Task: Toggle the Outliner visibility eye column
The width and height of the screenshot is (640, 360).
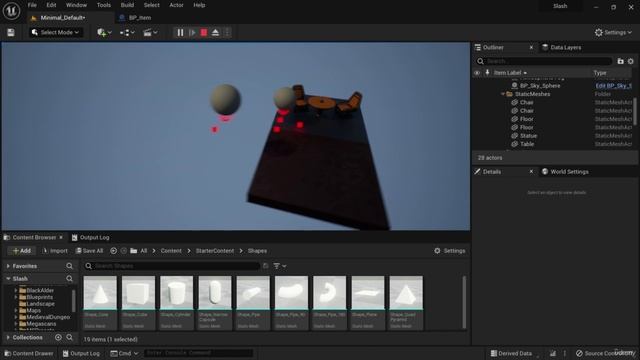Action: click(477, 73)
